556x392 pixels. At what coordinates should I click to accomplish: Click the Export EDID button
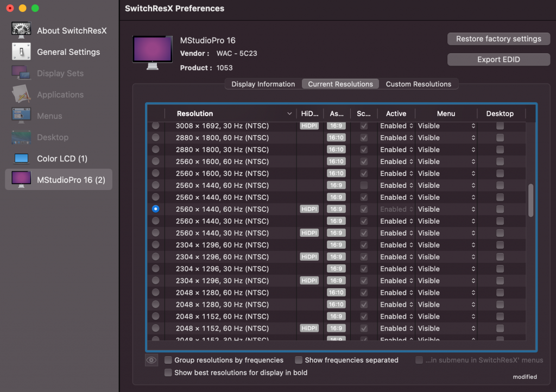coord(498,59)
